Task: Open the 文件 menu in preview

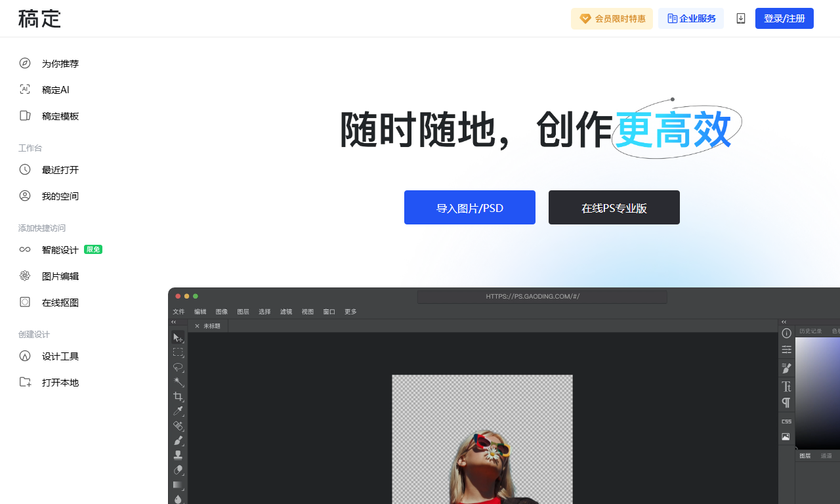Action: pos(178,312)
